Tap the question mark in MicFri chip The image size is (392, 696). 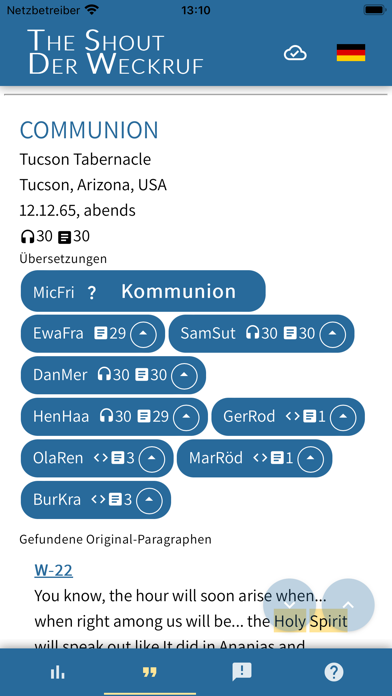(x=91, y=293)
